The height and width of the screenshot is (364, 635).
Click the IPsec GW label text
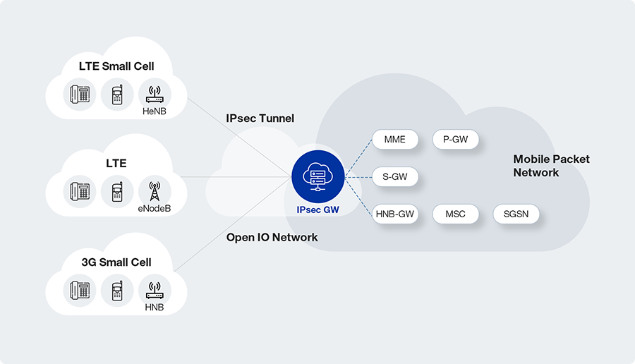click(x=318, y=210)
